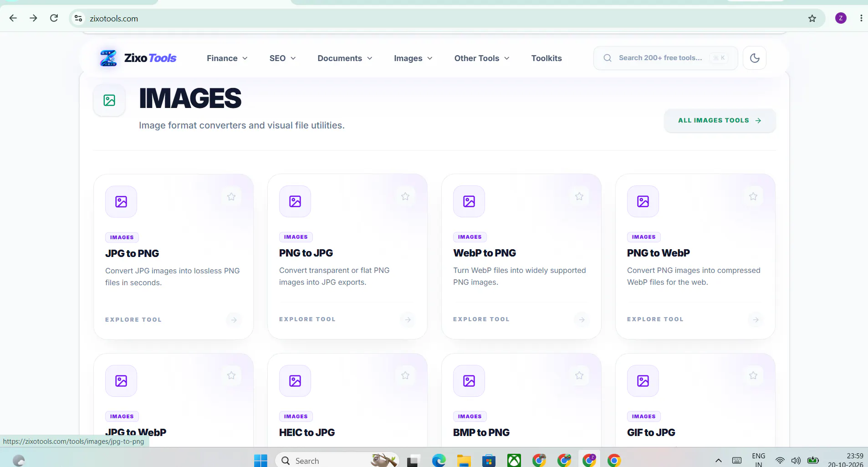The height and width of the screenshot is (467, 868).
Task: Open the Windows Start menu
Action: 260,461
